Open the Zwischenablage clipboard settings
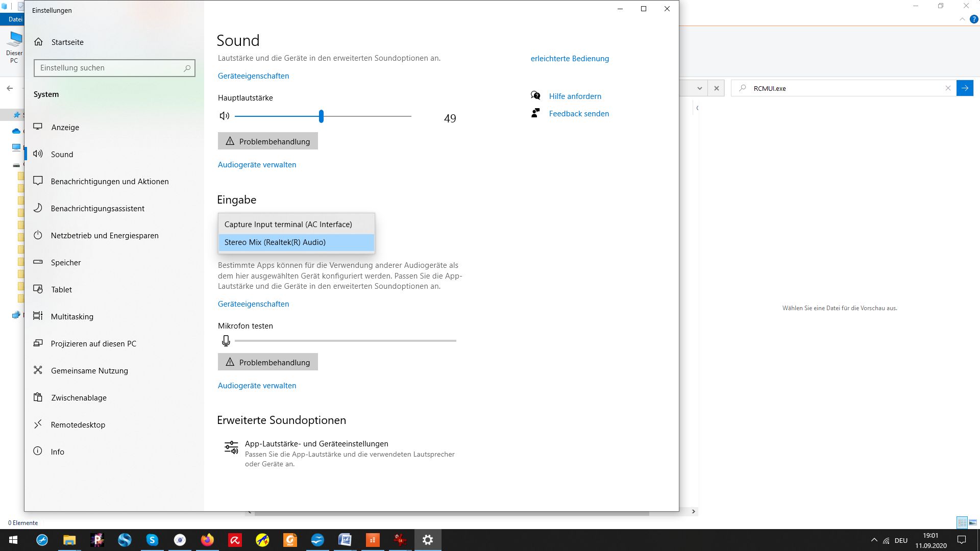Viewport: 980px width, 551px height. (79, 398)
